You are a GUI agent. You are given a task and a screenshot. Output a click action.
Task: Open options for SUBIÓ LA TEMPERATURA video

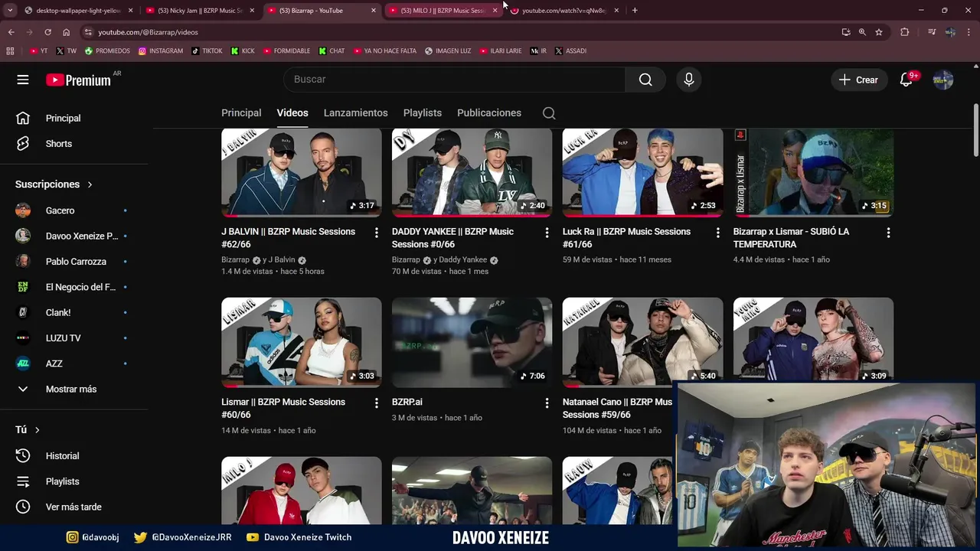tap(888, 233)
